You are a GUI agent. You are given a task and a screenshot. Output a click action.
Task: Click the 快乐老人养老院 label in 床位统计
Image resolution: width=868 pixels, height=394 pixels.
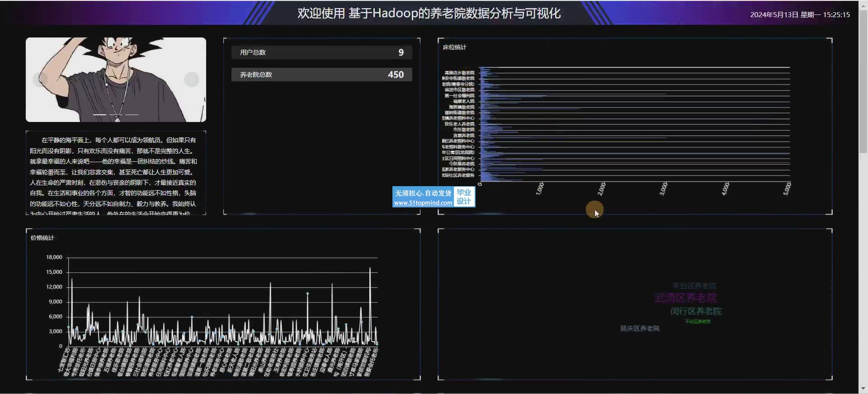[x=459, y=124]
